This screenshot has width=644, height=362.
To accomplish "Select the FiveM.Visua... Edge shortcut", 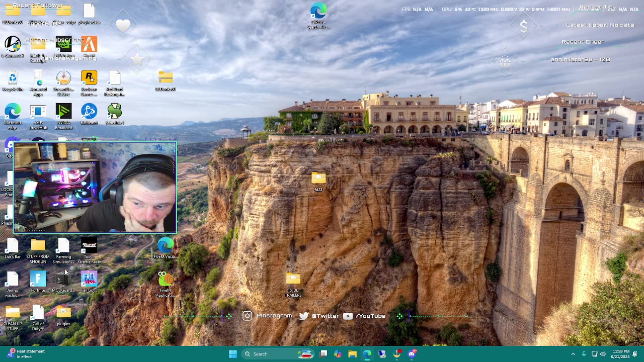I will click(166, 248).
